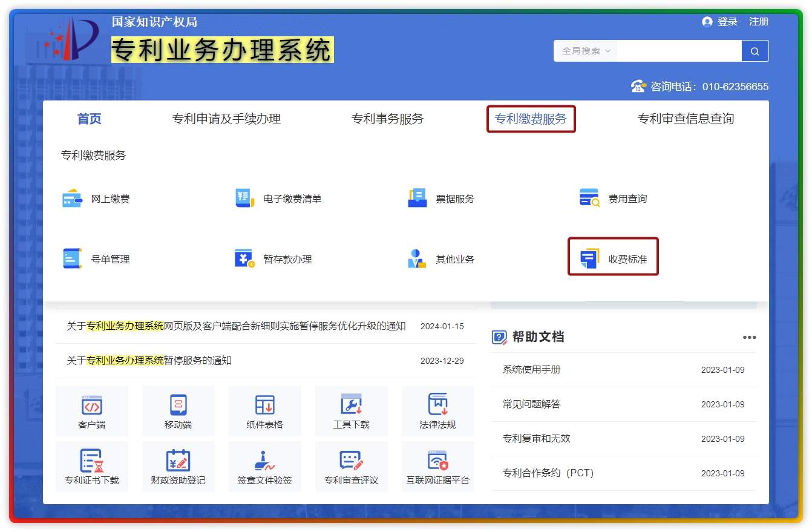Viewport: 812px width, 532px height.
Task: Click the 收费标准 icon
Action: (x=589, y=259)
